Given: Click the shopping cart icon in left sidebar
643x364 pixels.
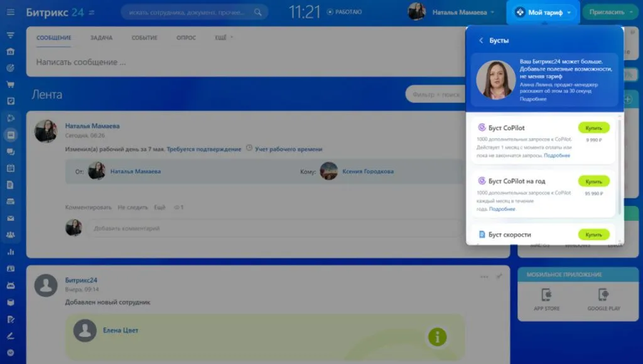Looking at the screenshot, I should click(10, 84).
